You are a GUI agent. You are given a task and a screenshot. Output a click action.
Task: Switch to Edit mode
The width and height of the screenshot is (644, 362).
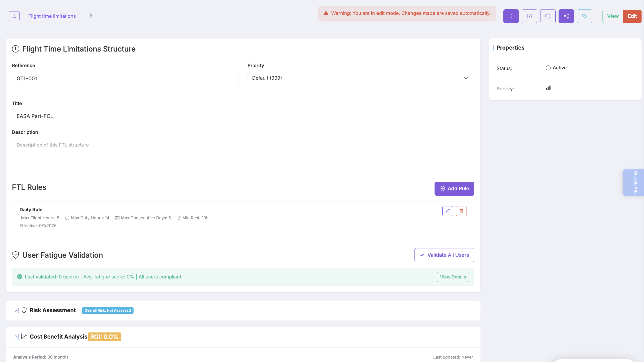tap(632, 16)
